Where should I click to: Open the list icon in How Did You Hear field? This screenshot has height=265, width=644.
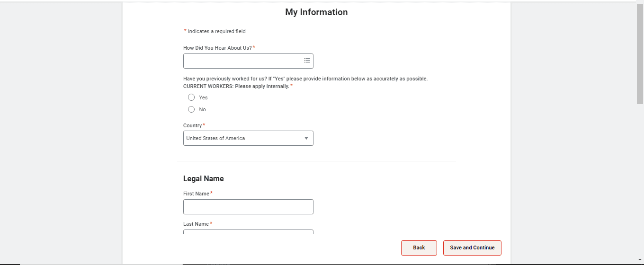tap(307, 61)
